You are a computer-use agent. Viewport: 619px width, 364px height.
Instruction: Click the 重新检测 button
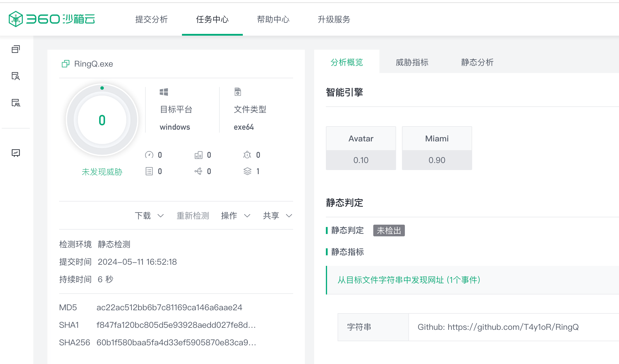193,216
